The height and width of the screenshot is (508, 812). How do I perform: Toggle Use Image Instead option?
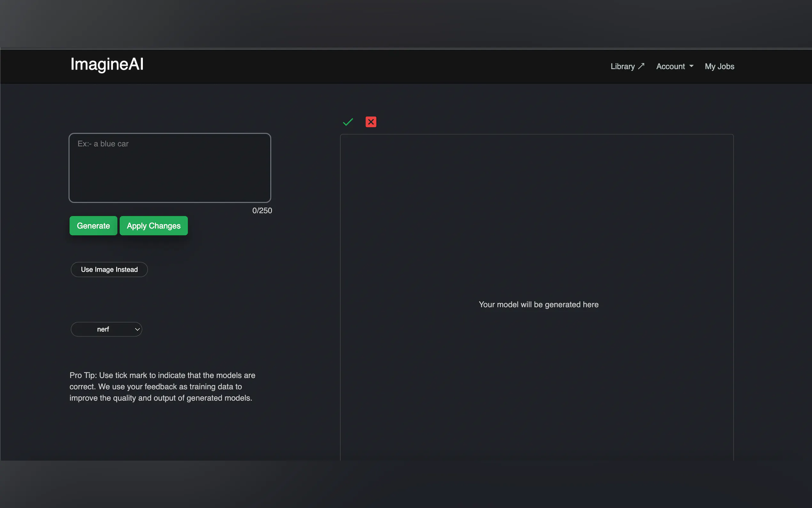[x=109, y=269]
